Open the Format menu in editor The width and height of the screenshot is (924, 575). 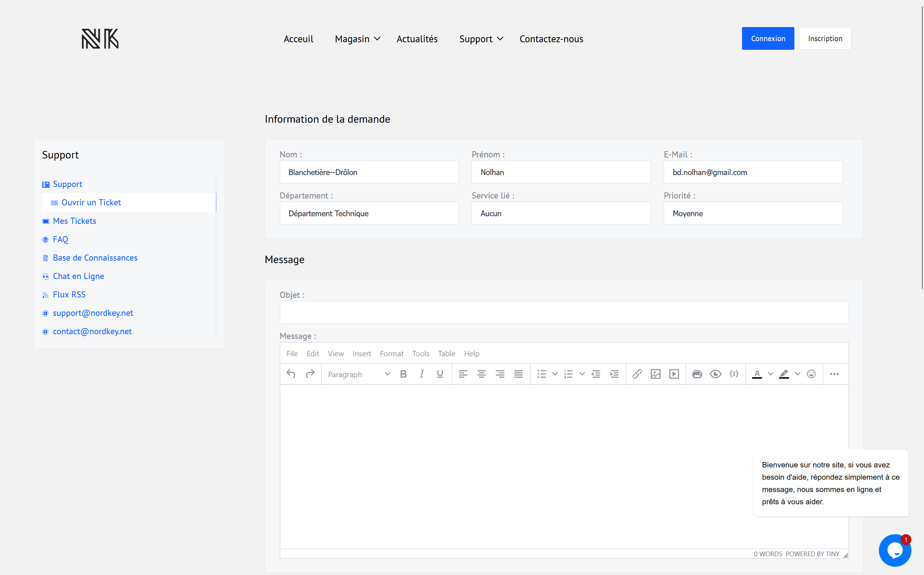tap(391, 354)
